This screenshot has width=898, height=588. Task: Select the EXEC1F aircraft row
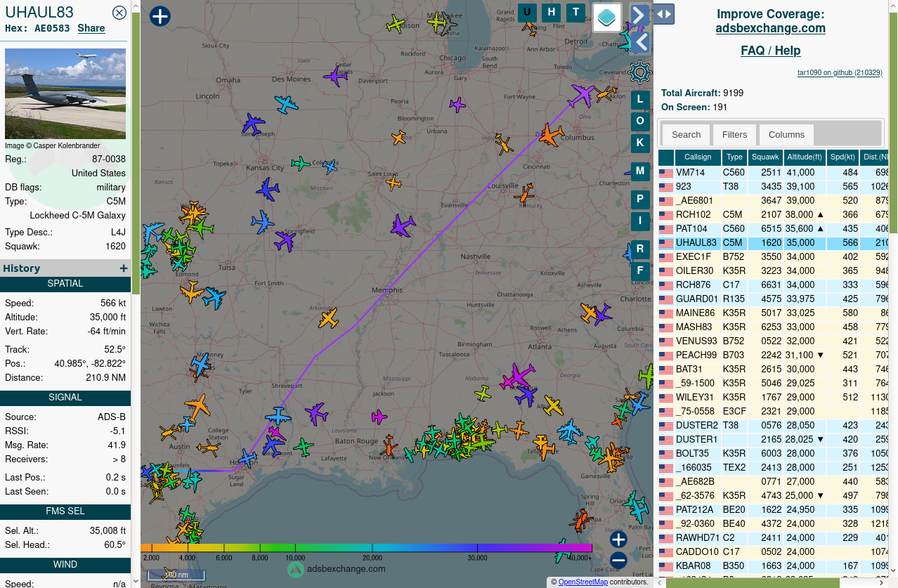click(x=773, y=257)
